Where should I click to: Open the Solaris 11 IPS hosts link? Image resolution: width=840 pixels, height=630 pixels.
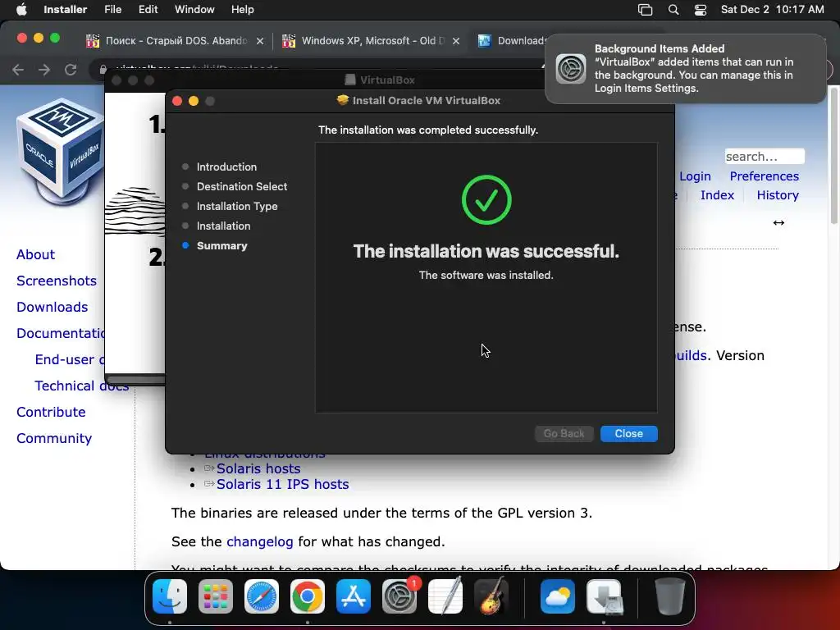tap(282, 484)
